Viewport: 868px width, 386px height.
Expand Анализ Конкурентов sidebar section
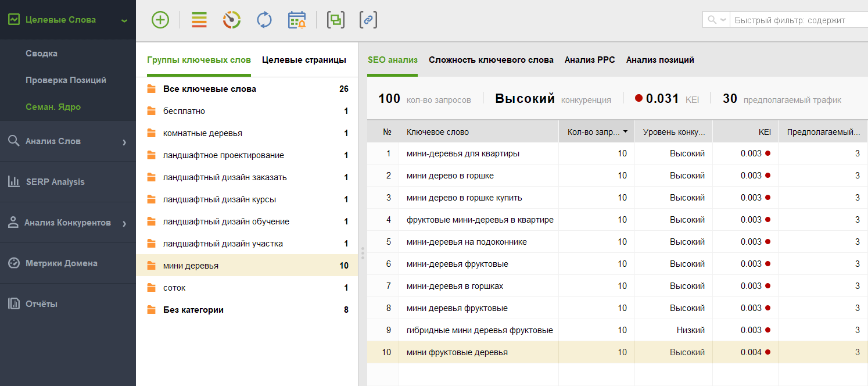click(68, 223)
